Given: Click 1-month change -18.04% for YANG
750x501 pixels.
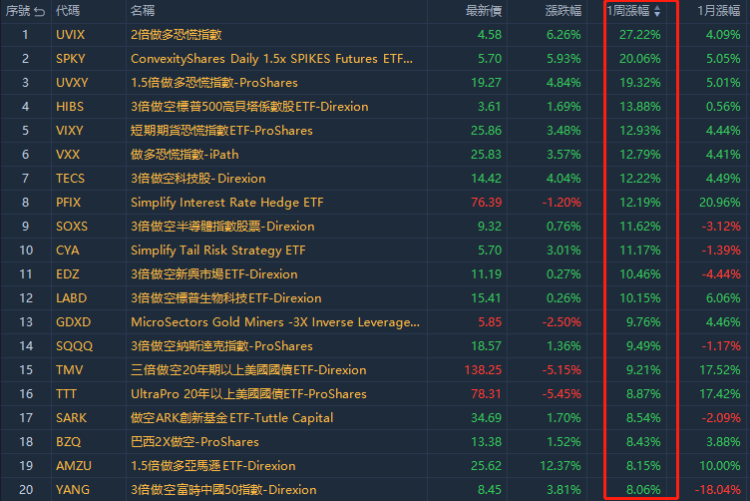Looking at the screenshot, I should coord(717,490).
